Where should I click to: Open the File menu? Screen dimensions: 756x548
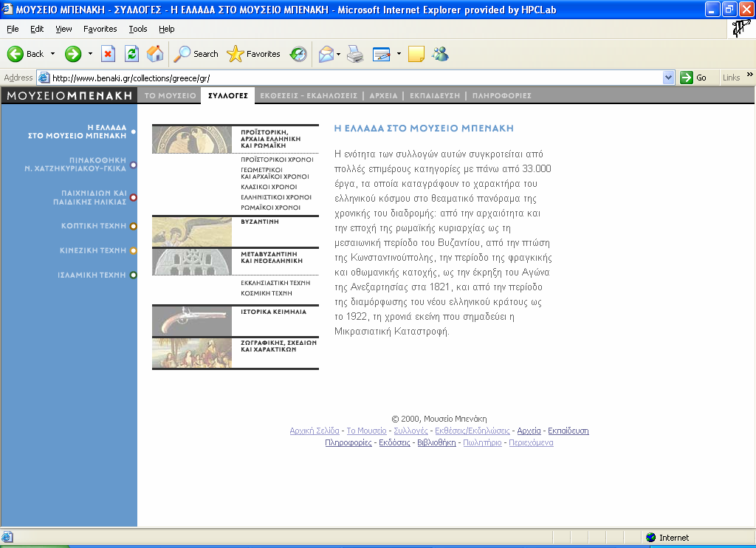(13, 29)
